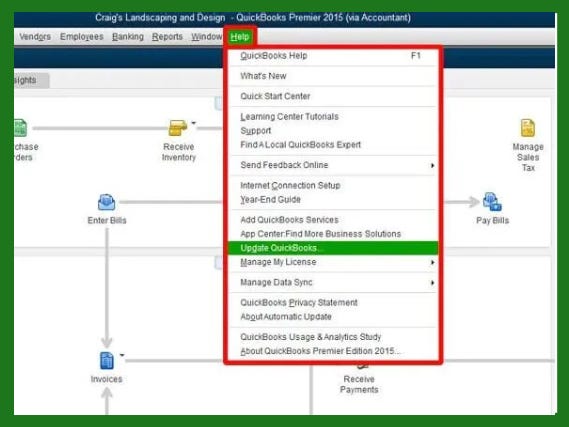569x427 pixels.
Task: Open the Employees menu
Action: tap(82, 37)
